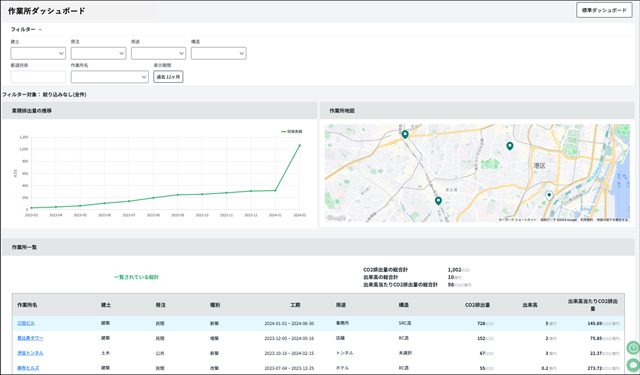Sort by 建土 column header
Screen dimensions: 640x375
pyautogui.click(x=106, y=305)
